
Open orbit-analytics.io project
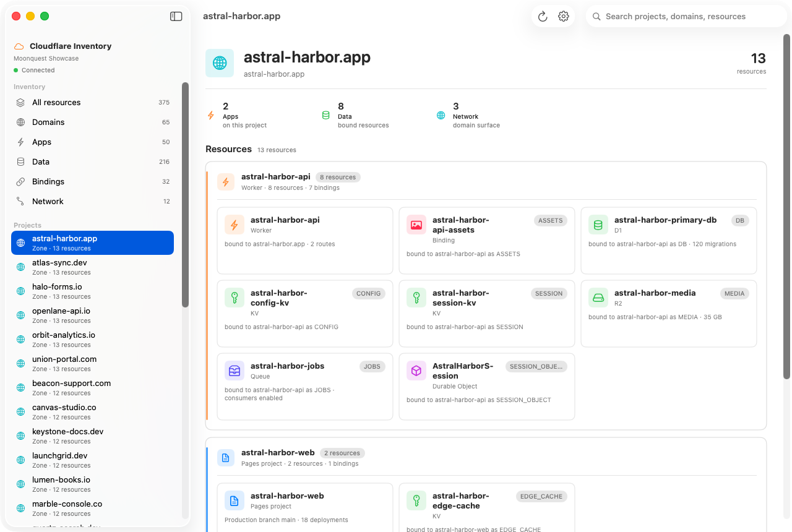click(x=93, y=340)
